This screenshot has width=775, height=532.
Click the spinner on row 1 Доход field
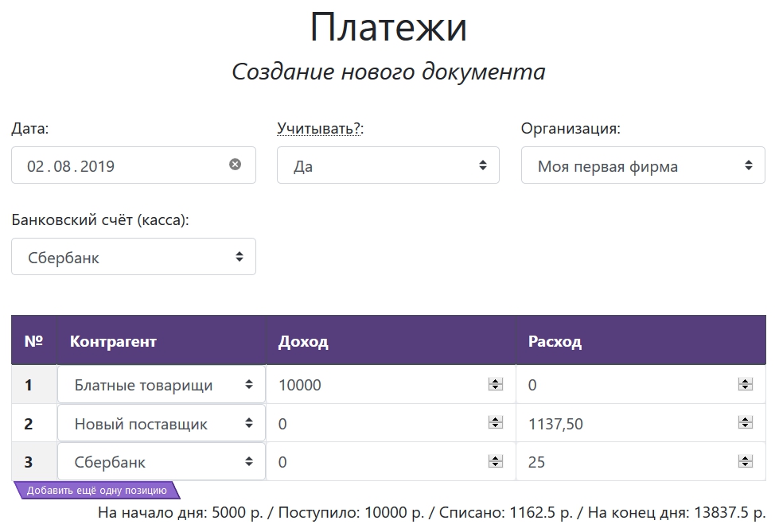[496, 385]
